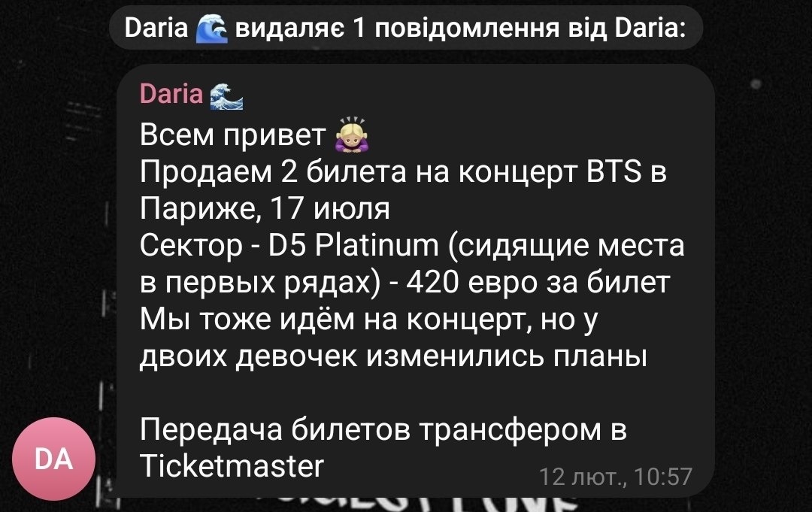The width and height of the screenshot is (812, 512).
Task: Open sender name Daria inside message bubble
Action: pyautogui.click(x=171, y=94)
